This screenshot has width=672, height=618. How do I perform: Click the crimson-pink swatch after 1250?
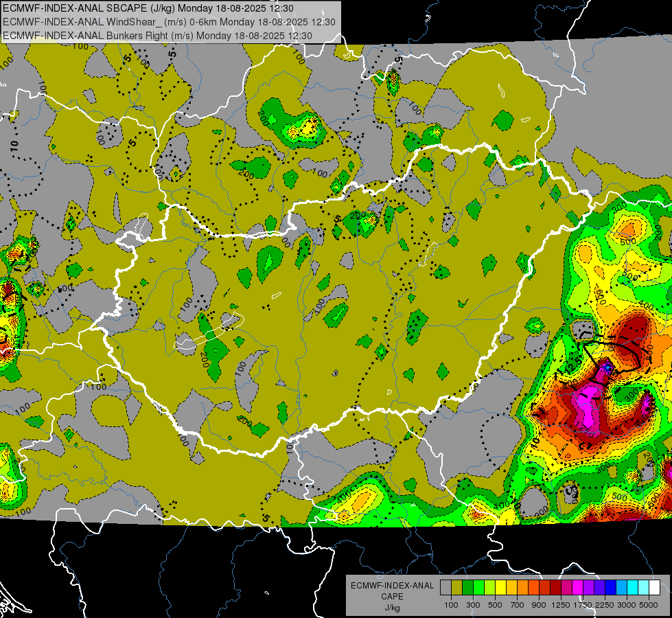coord(566,588)
